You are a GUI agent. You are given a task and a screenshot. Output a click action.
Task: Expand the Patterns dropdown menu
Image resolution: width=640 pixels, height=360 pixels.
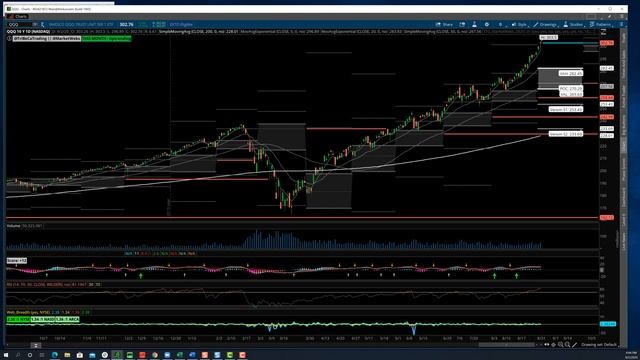[600, 24]
